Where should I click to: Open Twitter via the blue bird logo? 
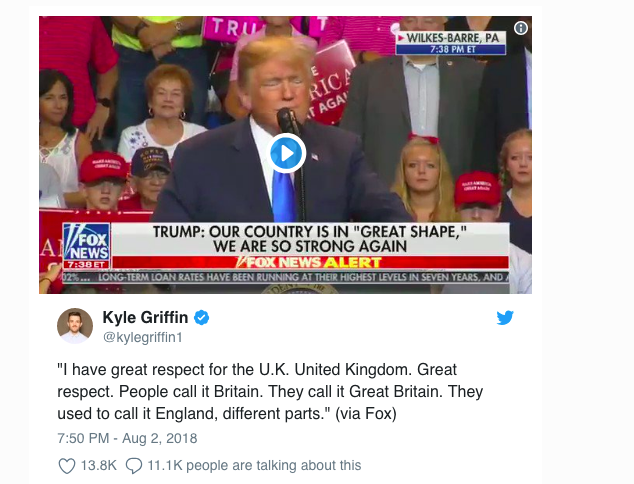(x=505, y=317)
